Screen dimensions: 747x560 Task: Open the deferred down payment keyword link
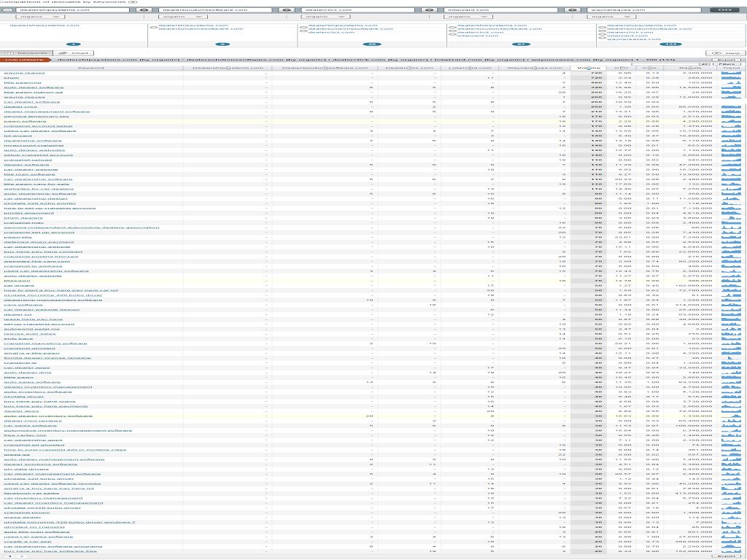(x=39, y=242)
